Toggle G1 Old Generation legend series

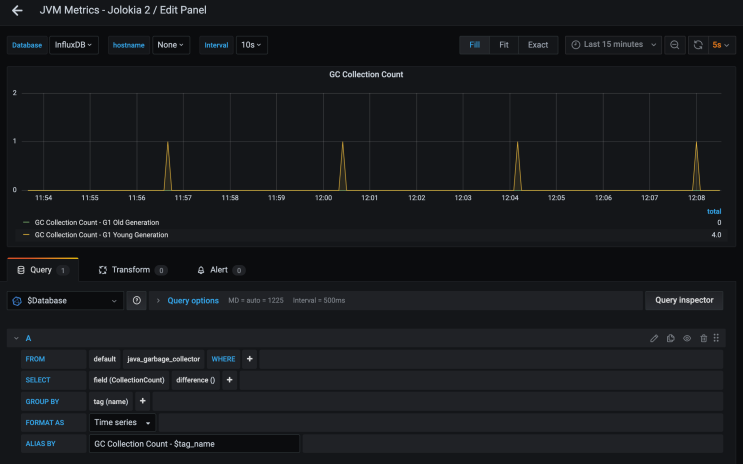(97, 222)
